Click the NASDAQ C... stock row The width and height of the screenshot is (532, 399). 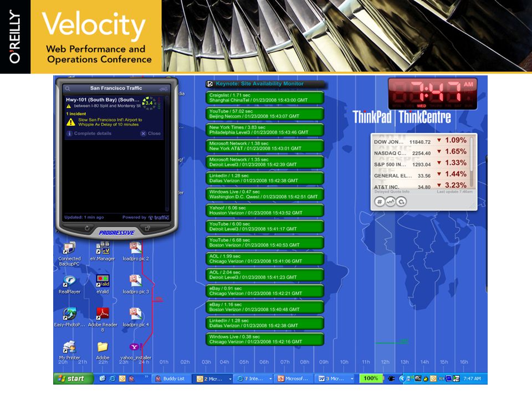tap(420, 152)
